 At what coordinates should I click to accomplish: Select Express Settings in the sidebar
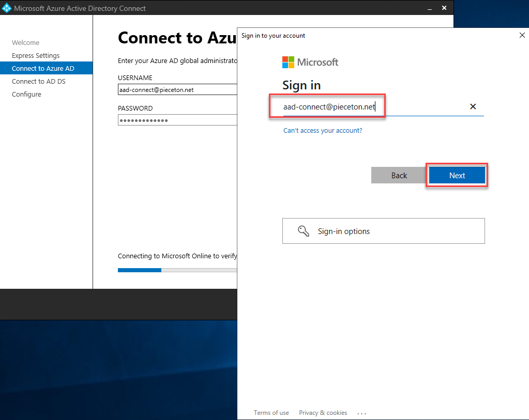click(36, 55)
